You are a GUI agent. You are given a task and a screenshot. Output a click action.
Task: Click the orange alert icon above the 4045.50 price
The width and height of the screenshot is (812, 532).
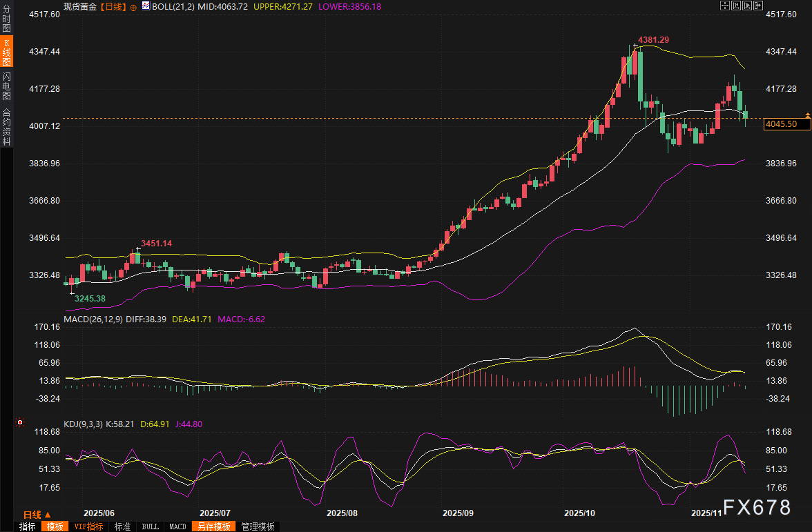(807, 114)
